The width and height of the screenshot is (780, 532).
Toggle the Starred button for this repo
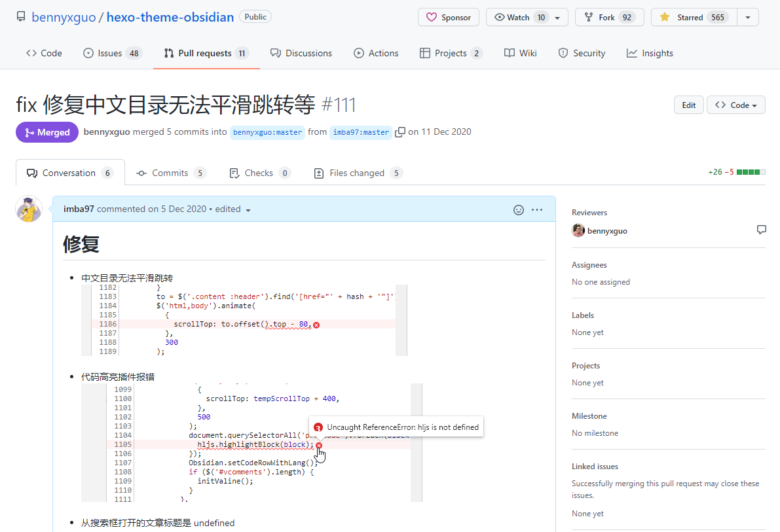[x=694, y=18]
